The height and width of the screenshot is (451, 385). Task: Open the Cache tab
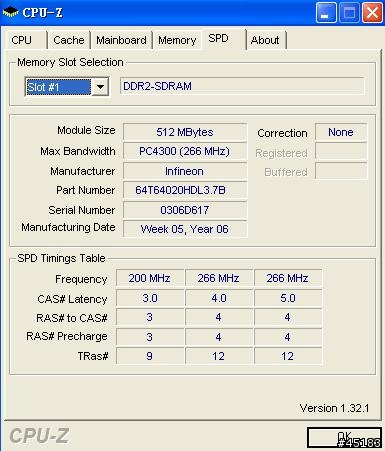coord(69,40)
